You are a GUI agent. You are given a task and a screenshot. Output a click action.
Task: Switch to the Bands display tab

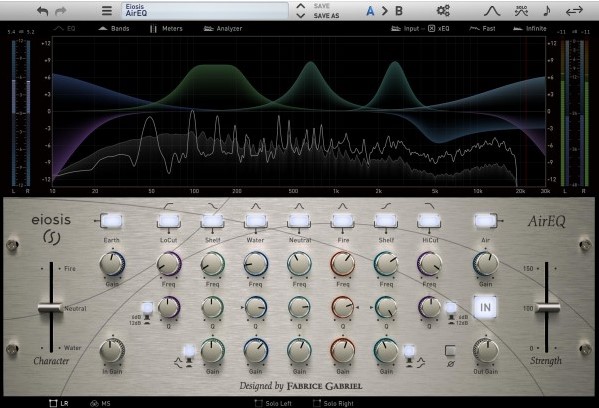(x=114, y=28)
